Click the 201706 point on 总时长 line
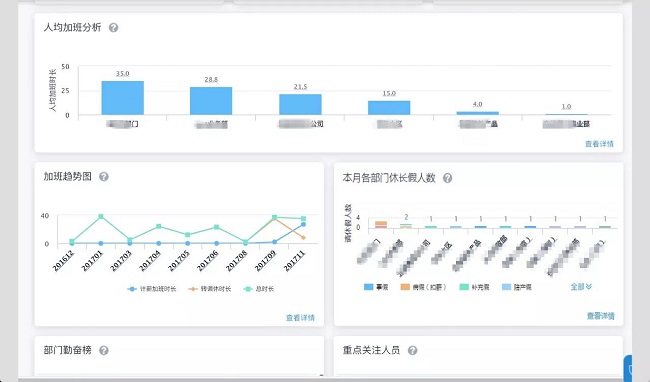The image size is (650, 382). point(216,227)
